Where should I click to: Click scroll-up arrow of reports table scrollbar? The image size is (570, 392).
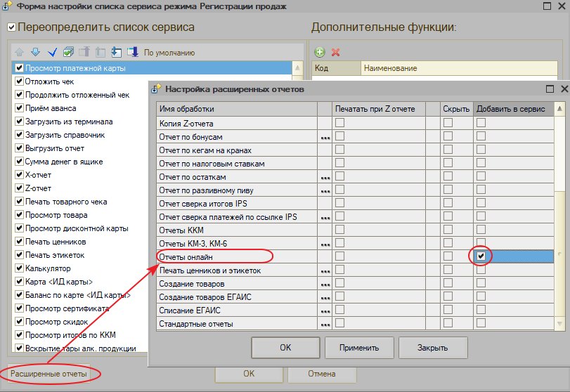click(x=559, y=109)
